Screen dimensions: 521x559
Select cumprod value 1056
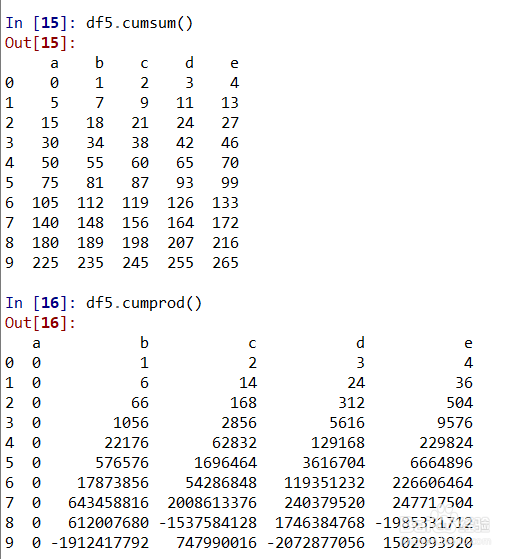coord(131,423)
